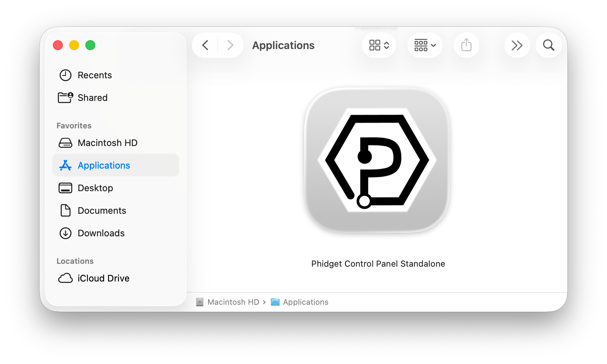Screen dimensions: 607x364
Task: Open Documents folder in sidebar
Action: click(102, 211)
